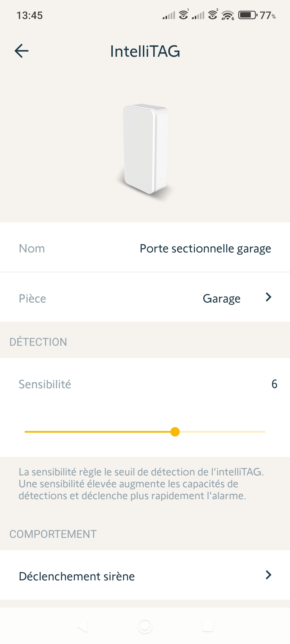Viewport: 290px width, 644px height.
Task: Tap the battery icon in status bar
Action: click(x=247, y=15)
